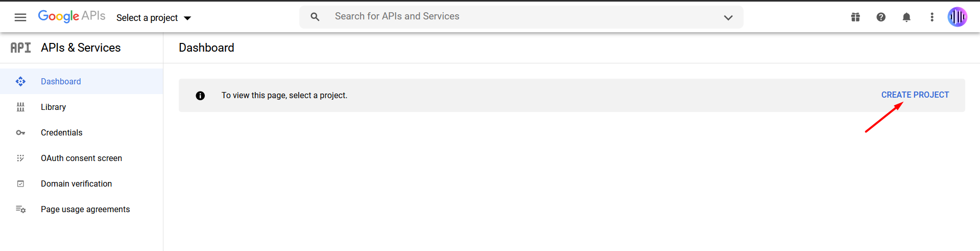
Task: Open the gift box icon
Action: click(855, 17)
